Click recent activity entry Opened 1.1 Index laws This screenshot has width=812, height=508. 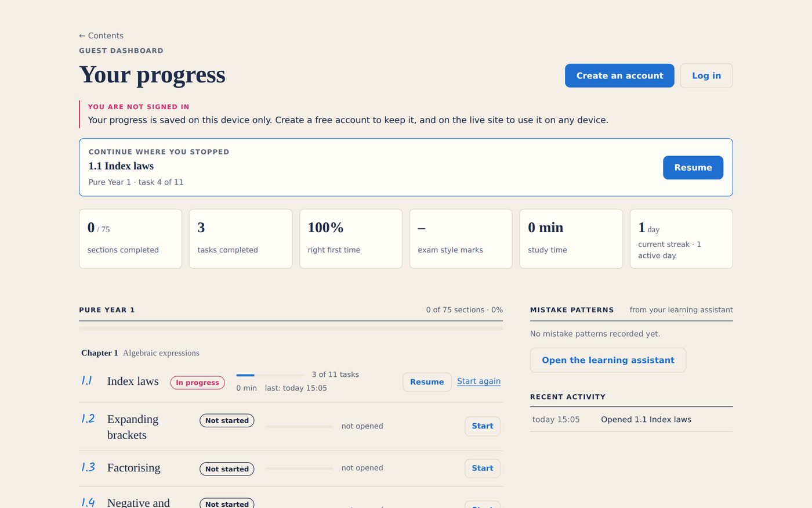click(632, 419)
